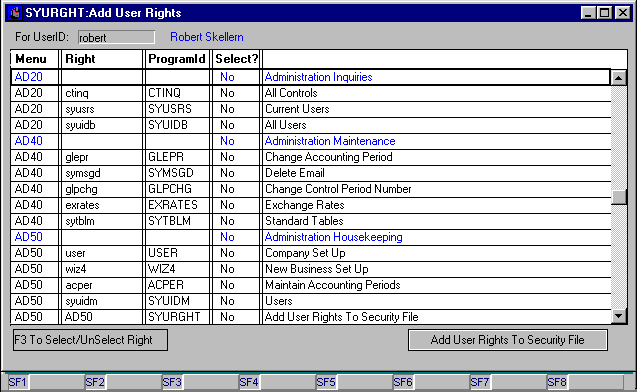Click the GLEPR program ID cell
Viewport: 637px width, 392px height.
[177, 157]
